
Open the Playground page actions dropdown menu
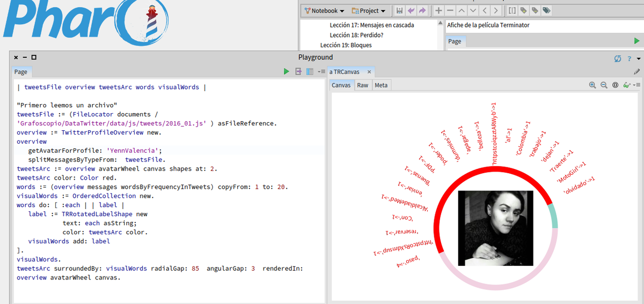coord(321,72)
